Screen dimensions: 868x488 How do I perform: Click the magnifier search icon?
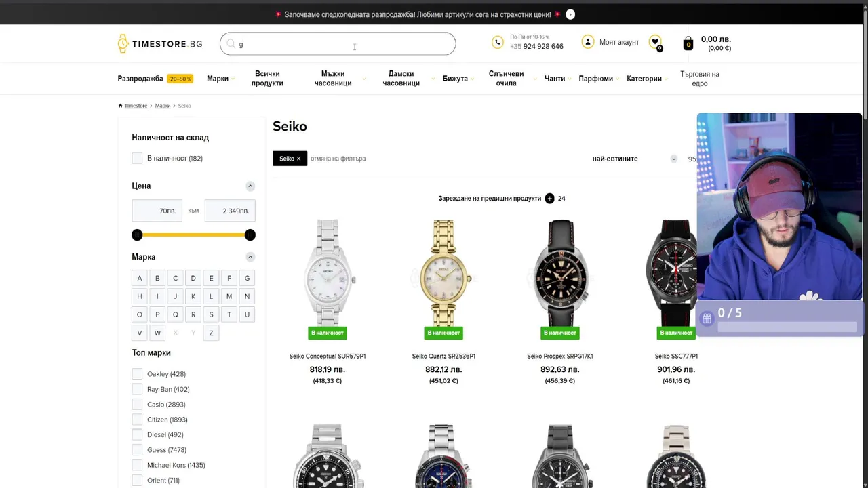coord(231,44)
